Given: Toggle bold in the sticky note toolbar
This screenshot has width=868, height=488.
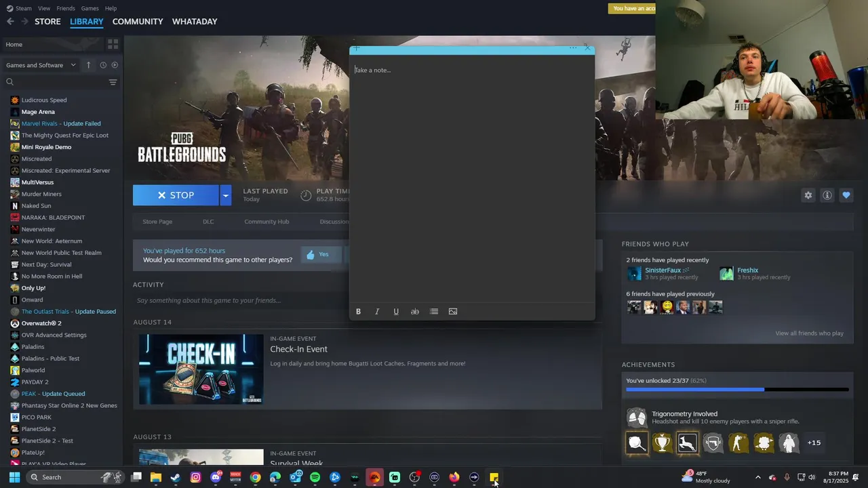Looking at the screenshot, I should [x=358, y=312].
